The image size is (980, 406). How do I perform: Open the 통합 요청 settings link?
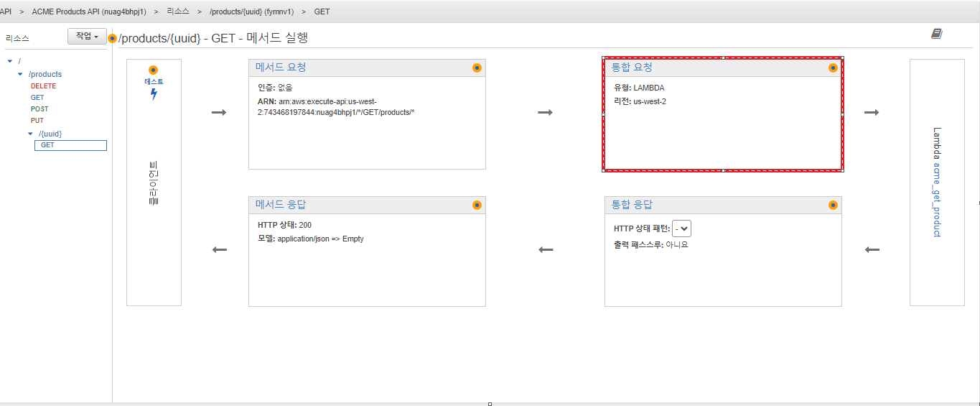[x=632, y=67]
